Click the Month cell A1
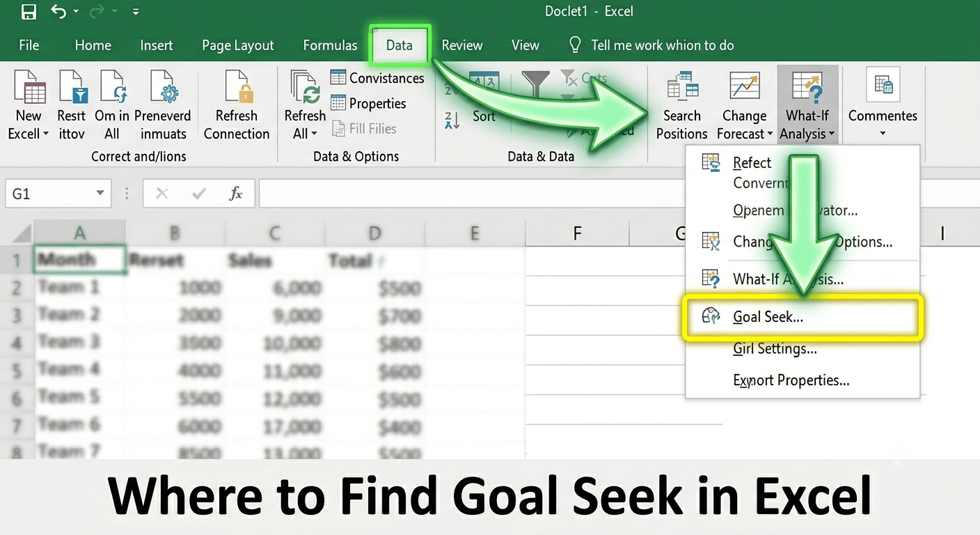This screenshot has width=980, height=535. (80, 260)
